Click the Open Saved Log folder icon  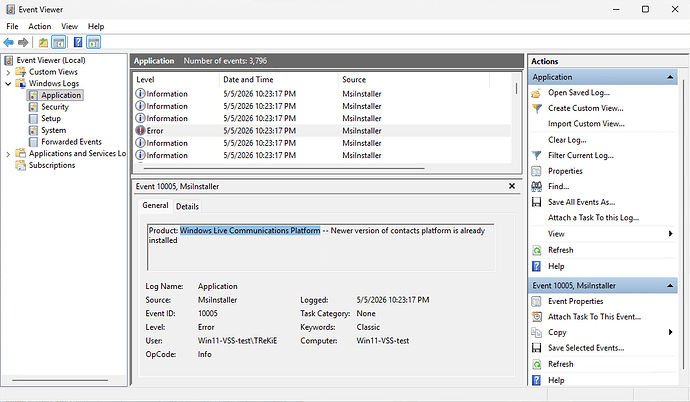click(536, 93)
